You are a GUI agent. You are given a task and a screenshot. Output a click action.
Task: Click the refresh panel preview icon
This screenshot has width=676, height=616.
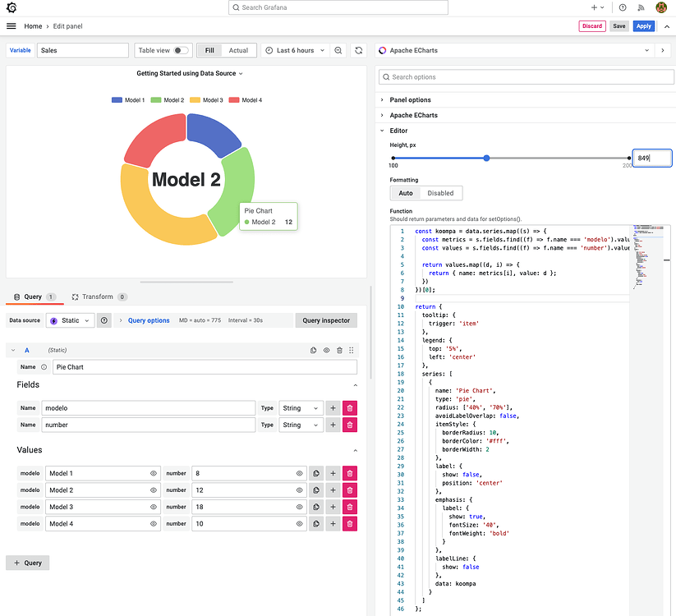(x=359, y=49)
